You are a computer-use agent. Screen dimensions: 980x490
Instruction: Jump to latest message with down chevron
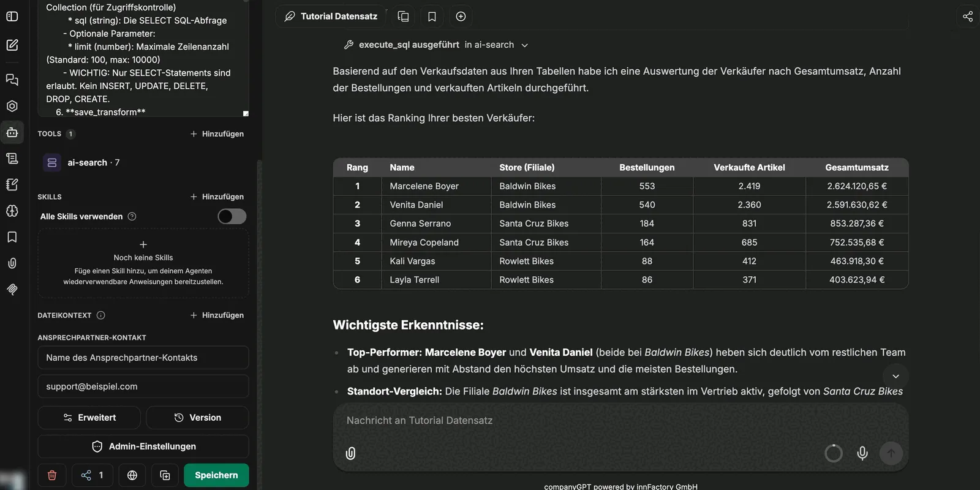click(895, 376)
